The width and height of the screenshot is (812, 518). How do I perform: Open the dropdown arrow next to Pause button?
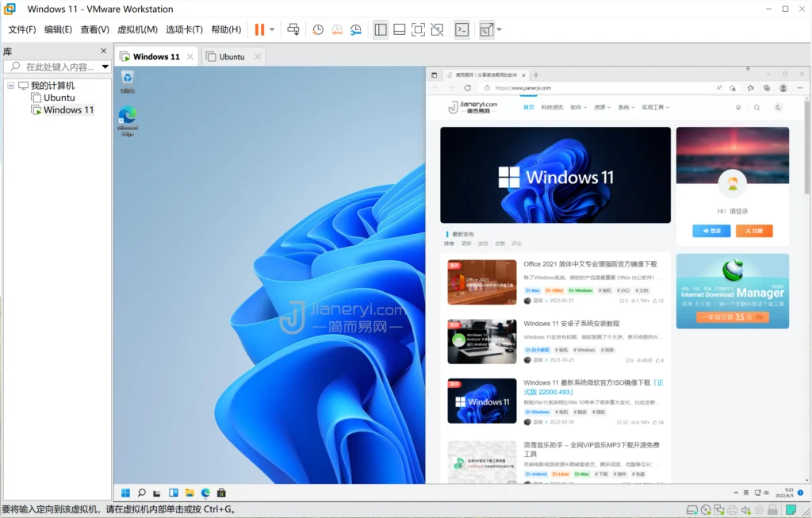272,29
